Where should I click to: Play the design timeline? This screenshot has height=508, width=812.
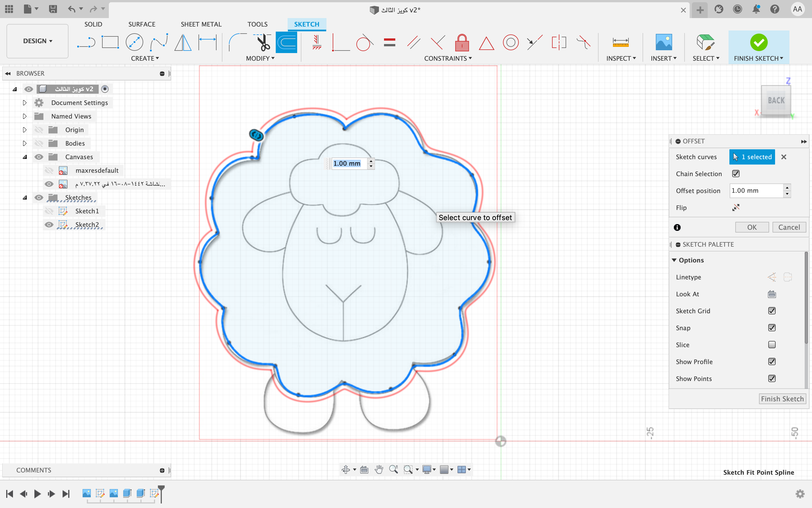(x=37, y=494)
